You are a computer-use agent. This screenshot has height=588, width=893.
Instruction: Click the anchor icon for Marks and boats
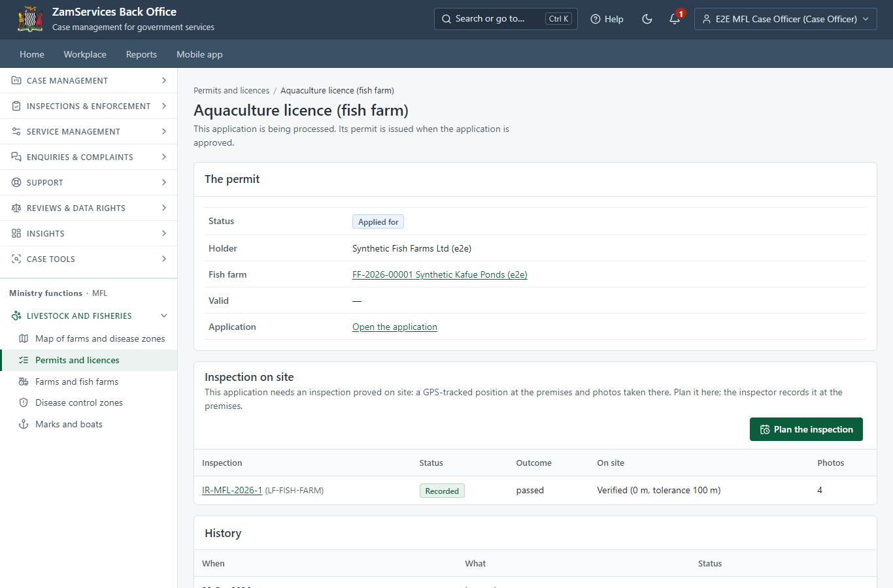tap(24, 424)
